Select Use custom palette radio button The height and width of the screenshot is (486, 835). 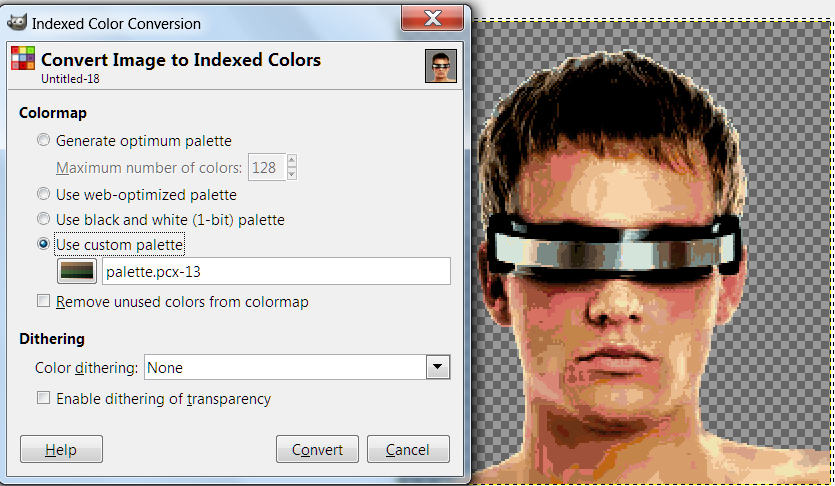point(43,244)
